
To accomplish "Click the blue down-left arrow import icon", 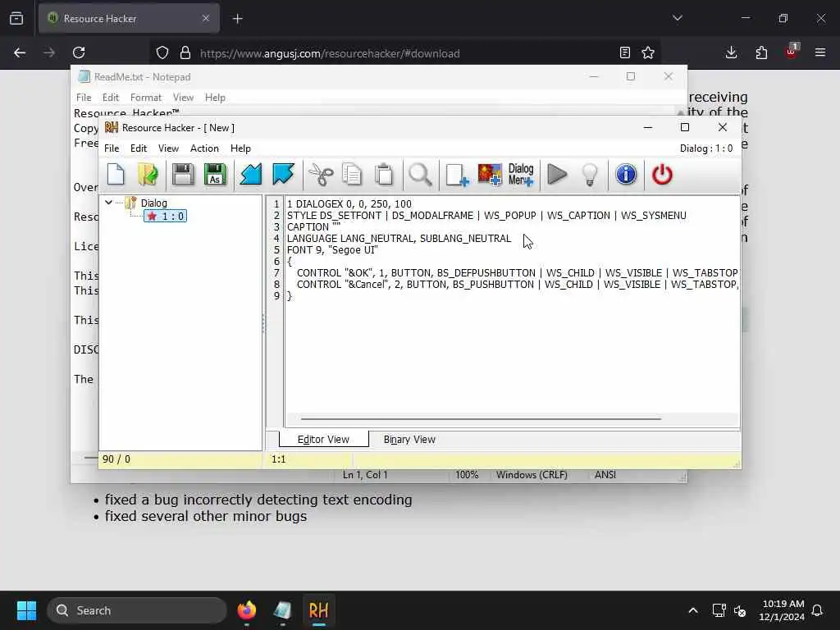I will [x=251, y=175].
